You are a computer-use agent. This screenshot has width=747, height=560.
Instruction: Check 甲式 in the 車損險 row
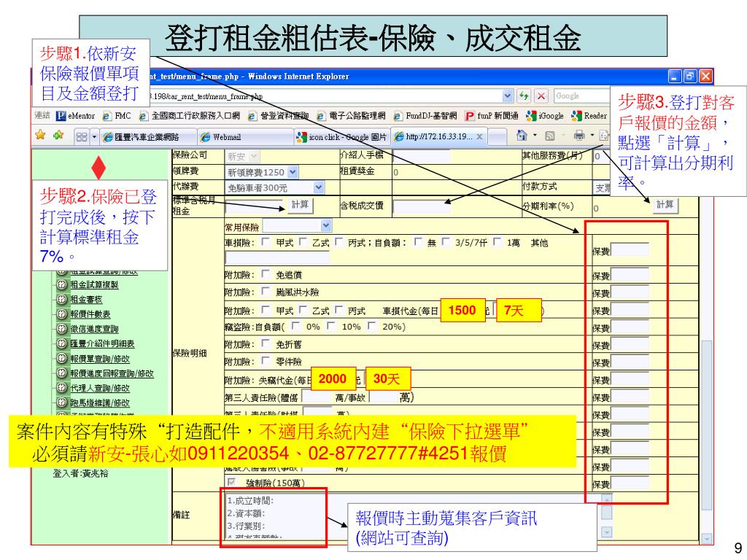266,242
